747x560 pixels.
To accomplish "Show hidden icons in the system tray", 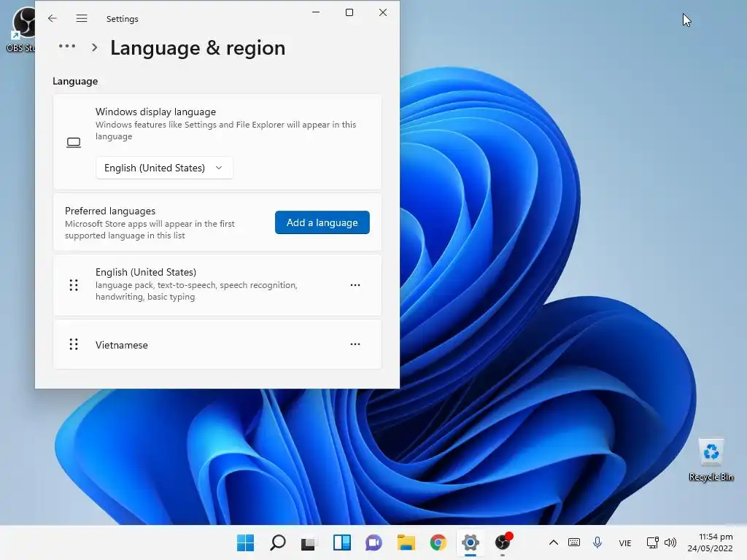I will pyautogui.click(x=554, y=542).
